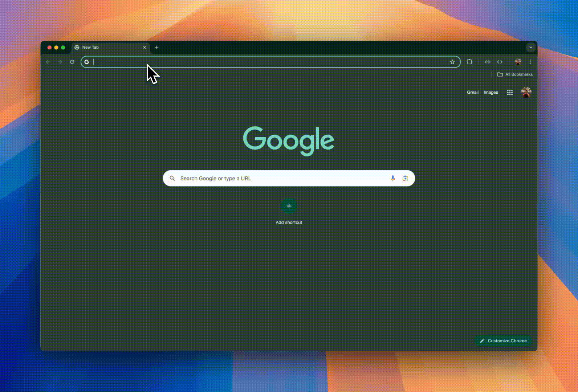This screenshot has width=578, height=392.
Task: Expand the tab search dropdown arrow
Action: pos(531,48)
